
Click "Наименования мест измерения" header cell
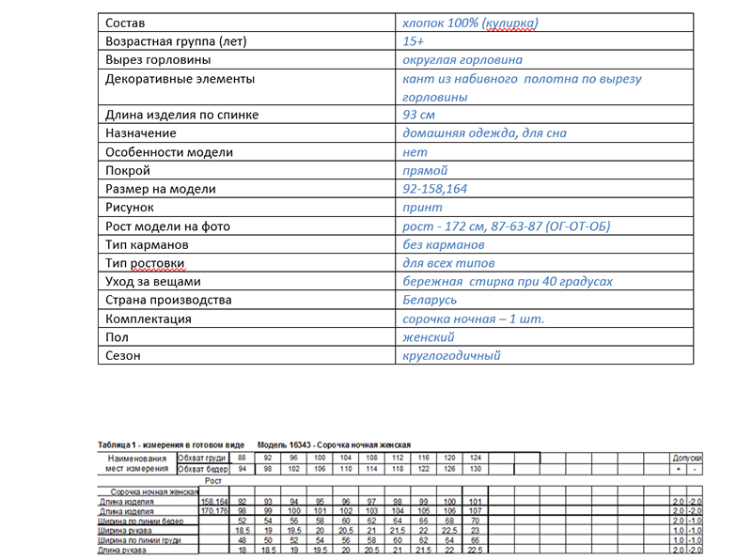tap(137, 463)
